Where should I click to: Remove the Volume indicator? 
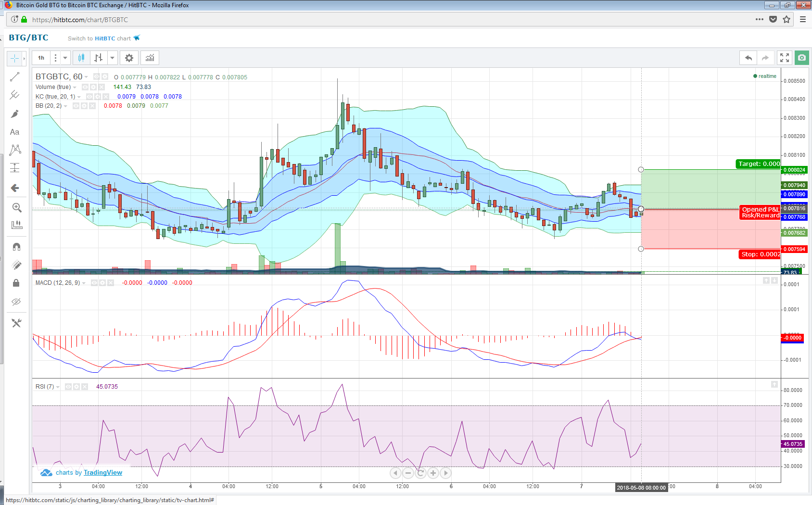pos(101,87)
